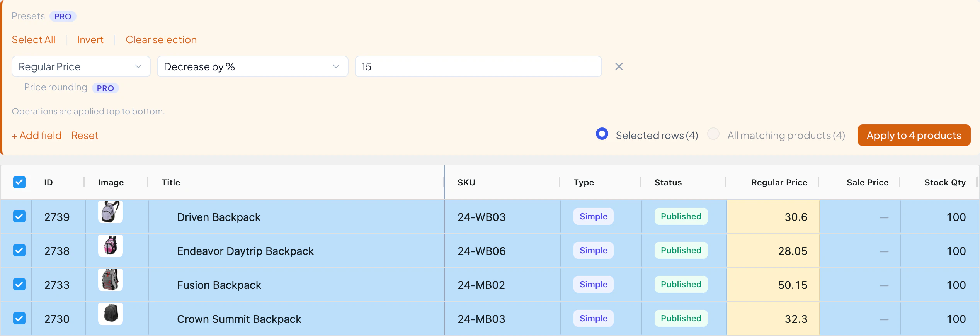Sort by the Status column header
The width and height of the screenshot is (980, 336).
coord(668,182)
